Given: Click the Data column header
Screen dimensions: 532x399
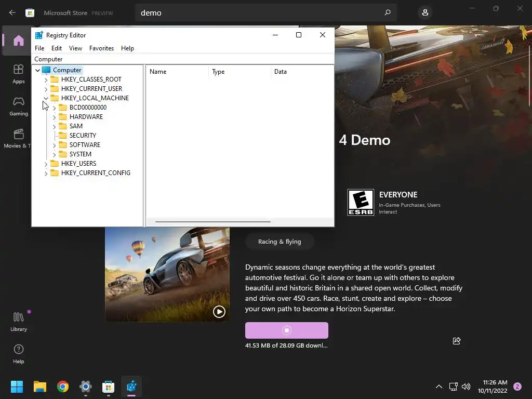Looking at the screenshot, I should (302, 72).
